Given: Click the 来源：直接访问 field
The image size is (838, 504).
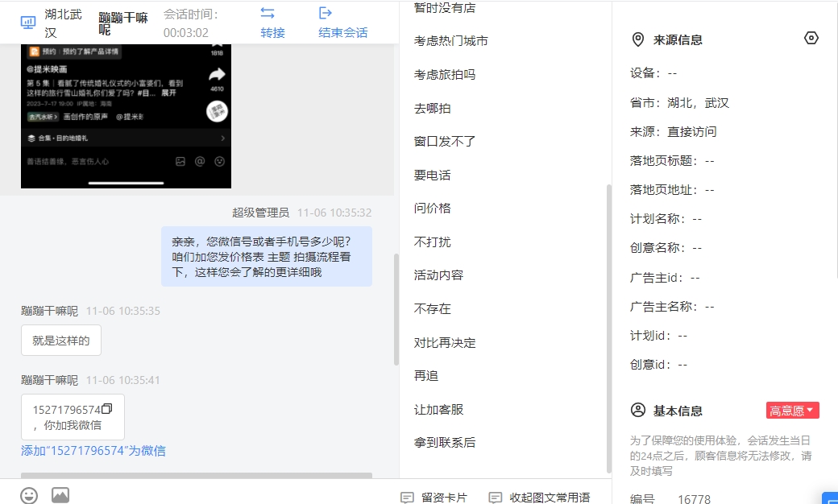Looking at the screenshot, I should (674, 131).
